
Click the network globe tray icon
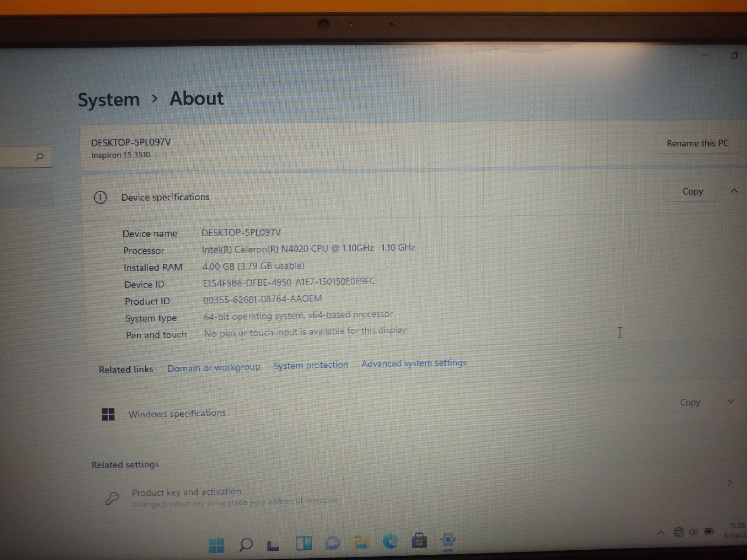[x=679, y=532]
